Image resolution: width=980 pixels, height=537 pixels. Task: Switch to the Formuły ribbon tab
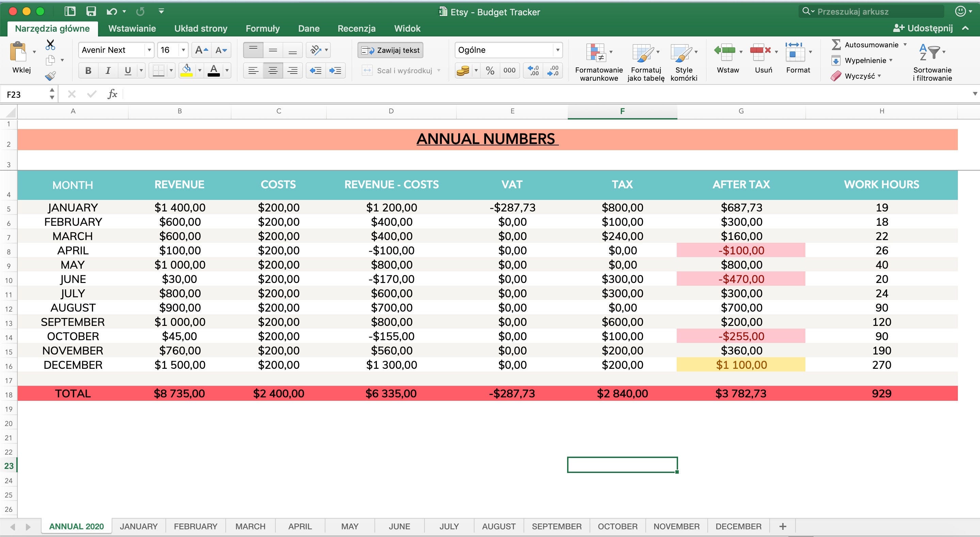[x=262, y=28]
